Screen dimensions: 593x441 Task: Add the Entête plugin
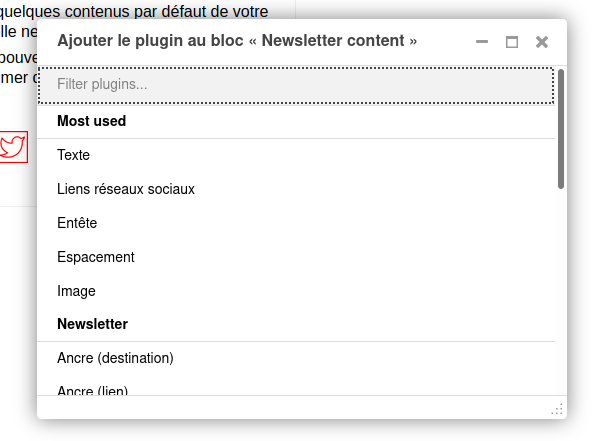pyautogui.click(x=296, y=223)
